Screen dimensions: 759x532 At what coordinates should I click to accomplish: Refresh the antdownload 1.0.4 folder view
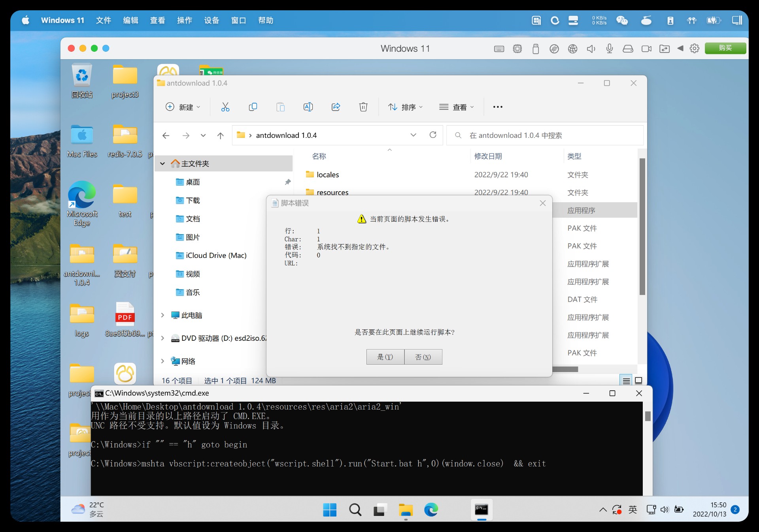pos(433,135)
